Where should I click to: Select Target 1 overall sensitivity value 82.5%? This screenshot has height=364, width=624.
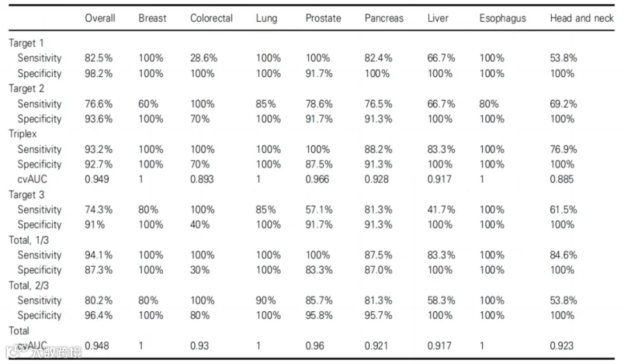98,58
